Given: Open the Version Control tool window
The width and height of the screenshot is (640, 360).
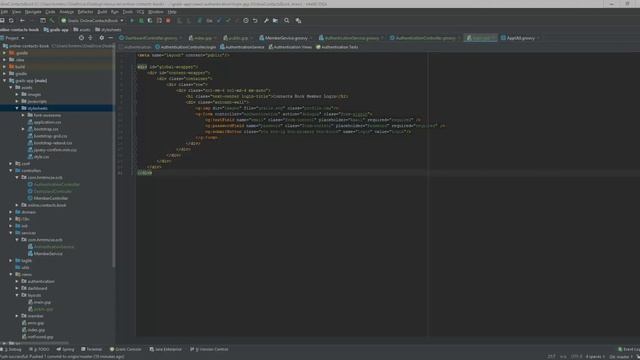Looking at the screenshot, I should pos(209,349).
